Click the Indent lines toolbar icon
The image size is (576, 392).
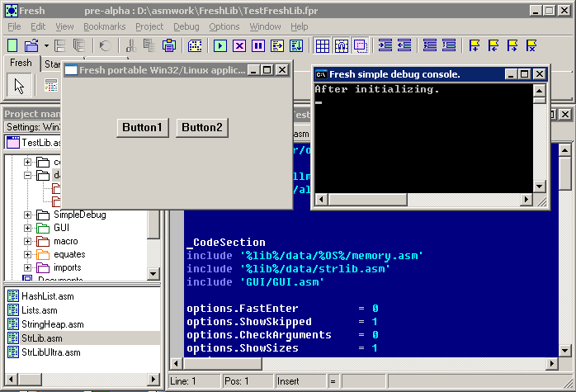point(385,46)
